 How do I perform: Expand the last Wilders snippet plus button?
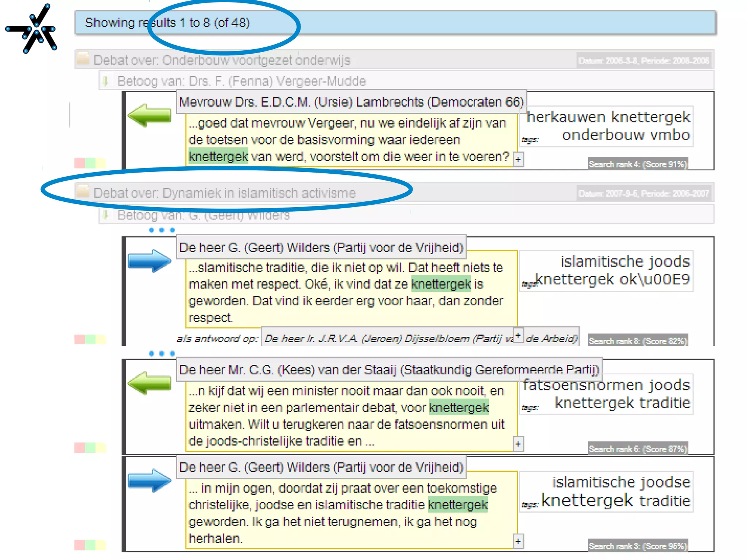(518, 541)
